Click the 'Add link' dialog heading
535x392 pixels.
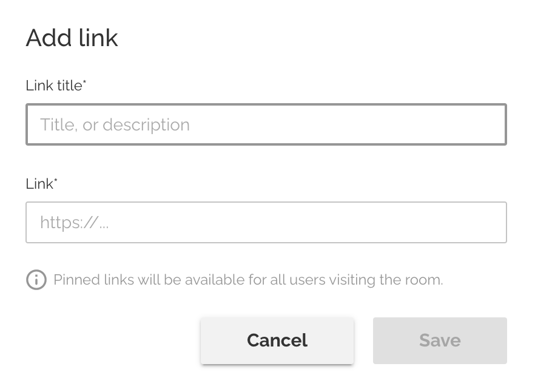(x=72, y=38)
